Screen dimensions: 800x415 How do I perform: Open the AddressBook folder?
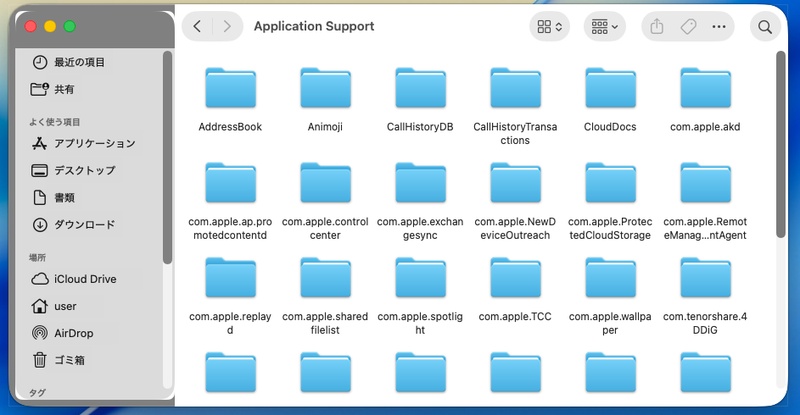[230, 90]
